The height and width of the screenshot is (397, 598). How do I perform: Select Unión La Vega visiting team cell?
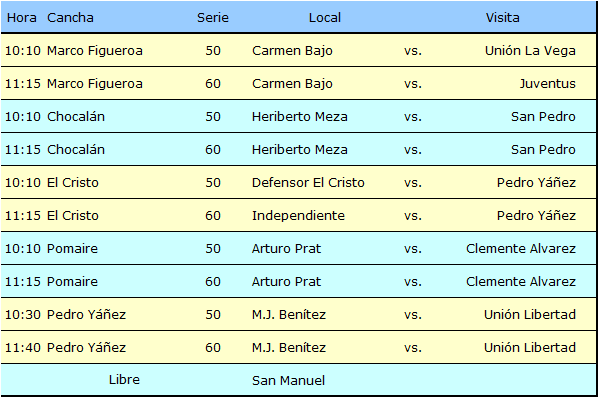point(530,50)
